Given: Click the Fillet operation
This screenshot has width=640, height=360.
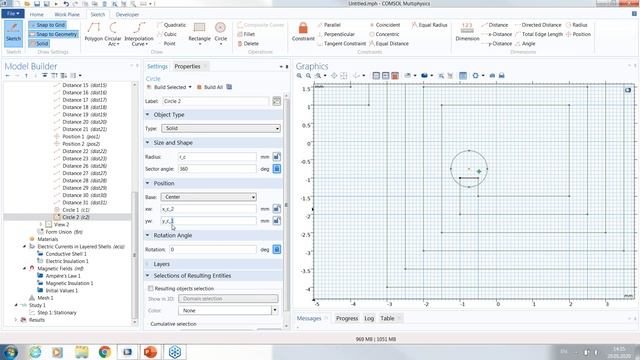Looking at the screenshot, I should (x=246, y=34).
